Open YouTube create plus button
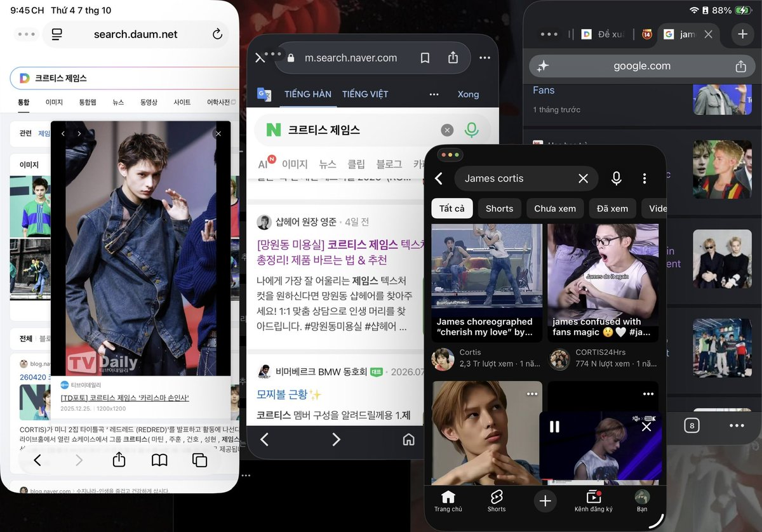 click(545, 501)
